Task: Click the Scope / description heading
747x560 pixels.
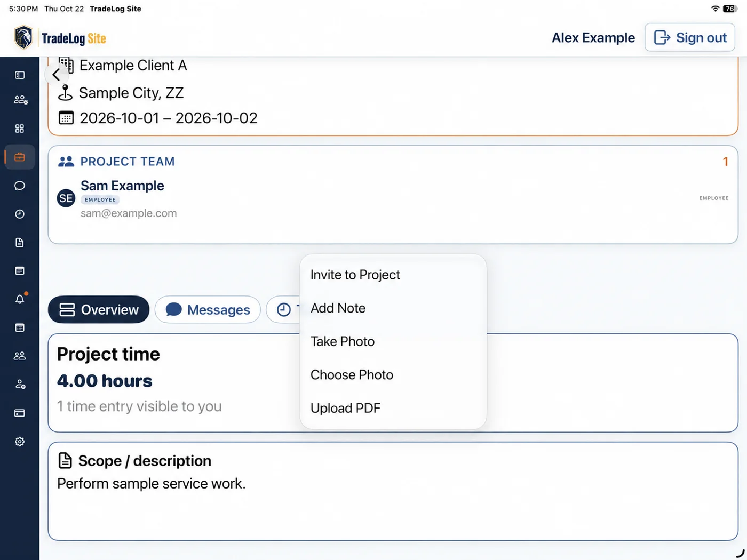Action: 145,461
